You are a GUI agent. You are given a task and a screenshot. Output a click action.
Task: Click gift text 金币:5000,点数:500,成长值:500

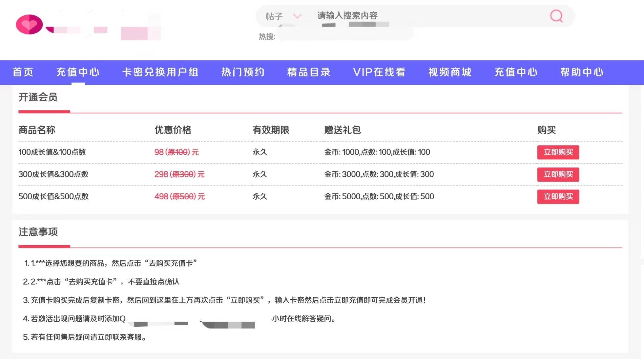379,196
